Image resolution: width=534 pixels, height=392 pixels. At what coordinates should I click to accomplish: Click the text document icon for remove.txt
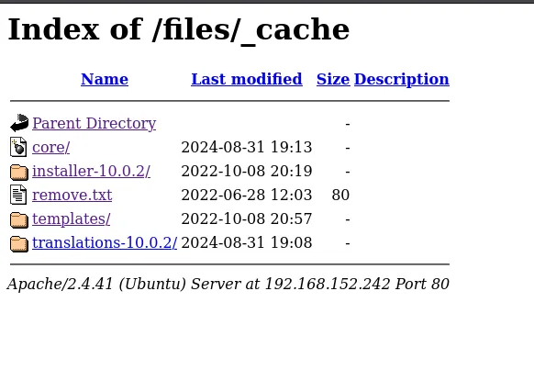[18, 195]
